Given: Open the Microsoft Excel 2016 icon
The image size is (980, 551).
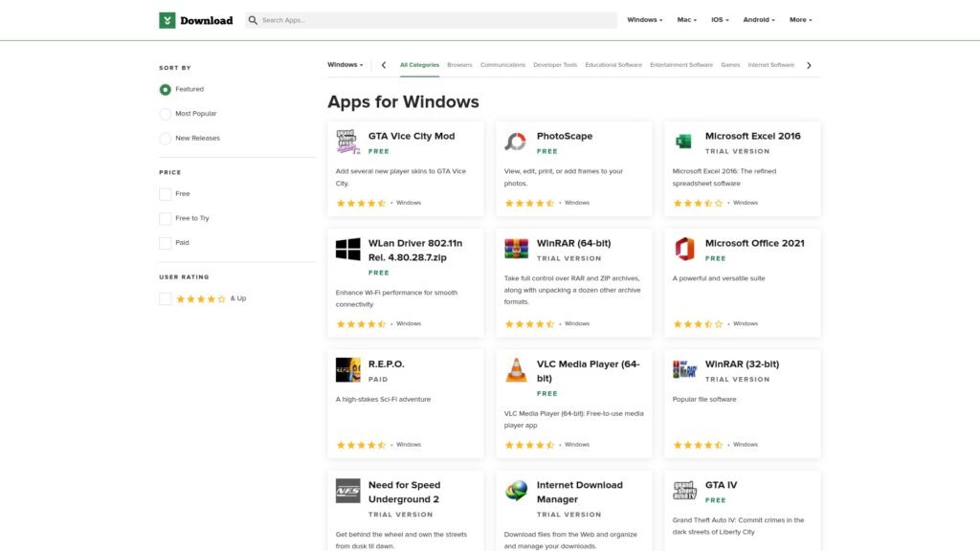Looking at the screenshot, I should tap(683, 142).
